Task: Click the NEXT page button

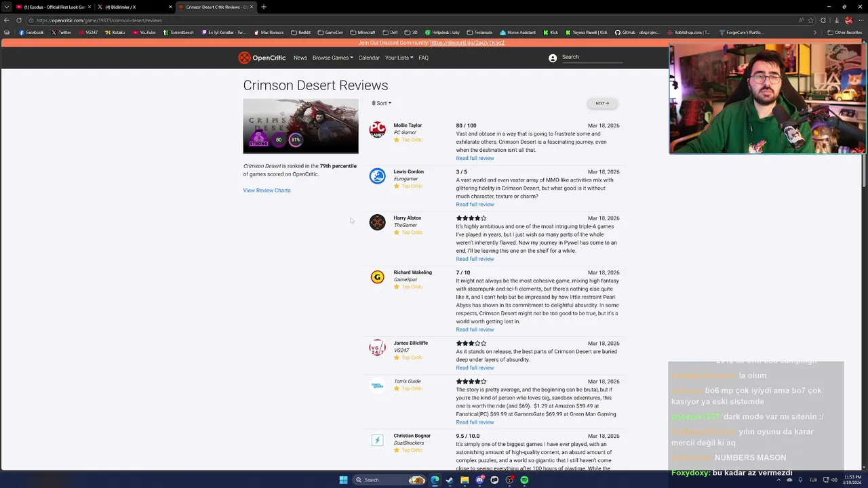Action: (x=602, y=103)
